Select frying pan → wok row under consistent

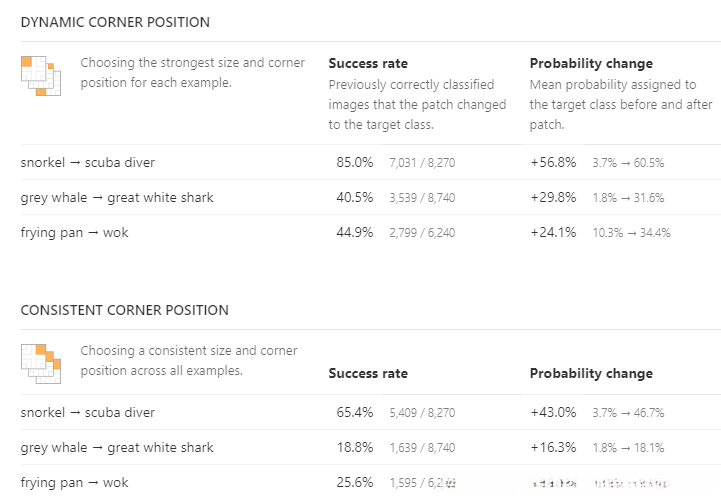point(75,482)
